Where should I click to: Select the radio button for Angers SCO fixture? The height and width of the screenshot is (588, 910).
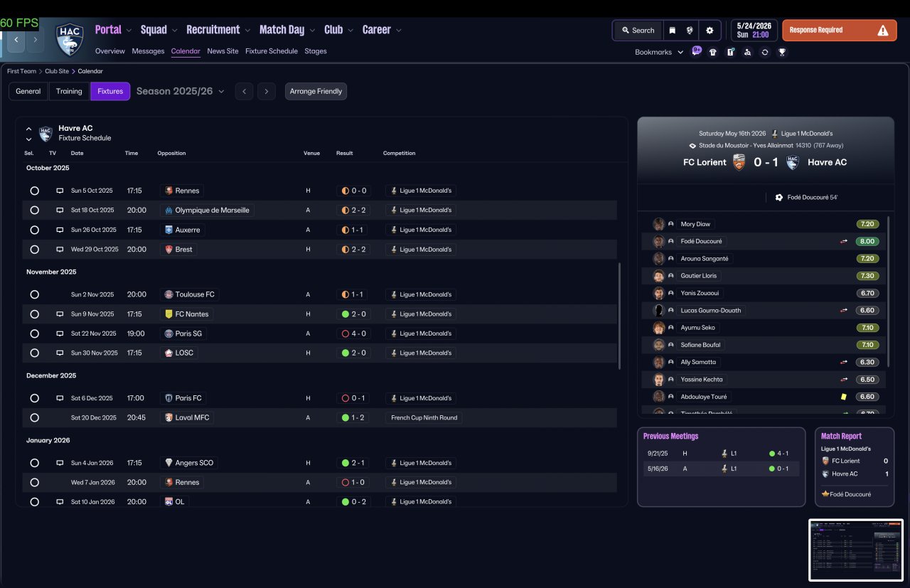tap(34, 463)
